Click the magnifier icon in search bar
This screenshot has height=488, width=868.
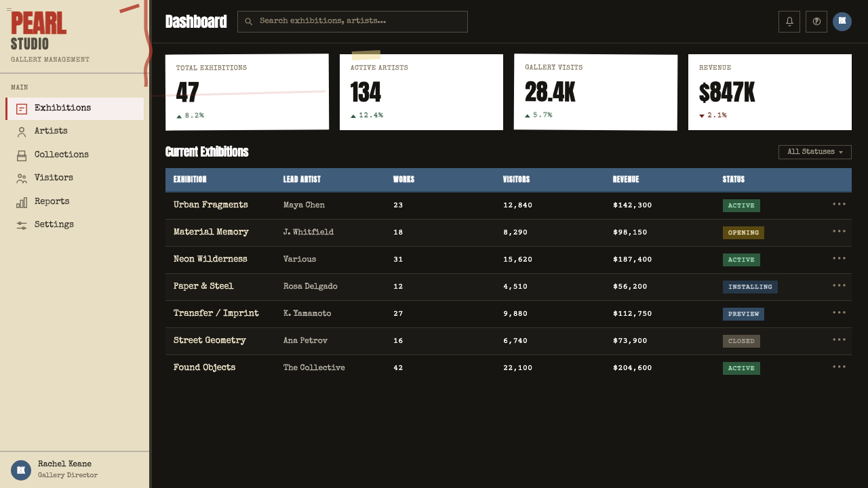click(249, 22)
